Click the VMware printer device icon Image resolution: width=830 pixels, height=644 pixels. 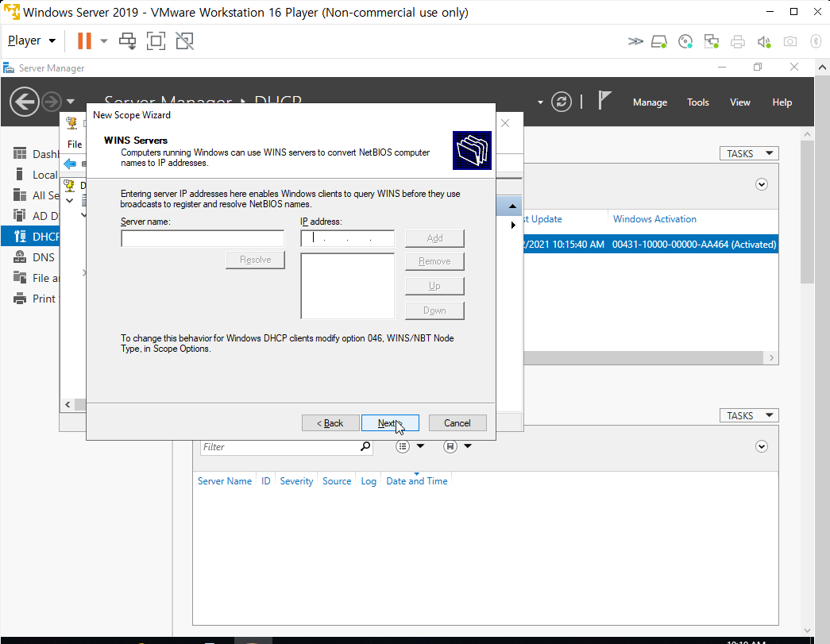[x=737, y=41]
